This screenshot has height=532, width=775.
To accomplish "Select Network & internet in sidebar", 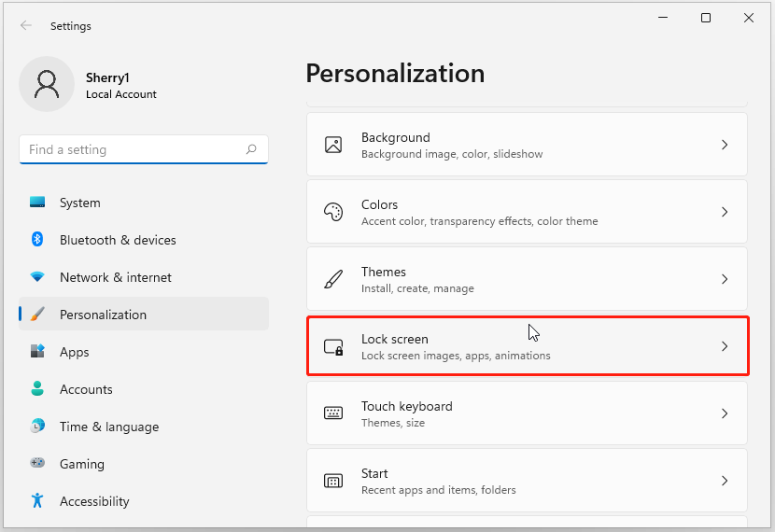I will [x=116, y=277].
